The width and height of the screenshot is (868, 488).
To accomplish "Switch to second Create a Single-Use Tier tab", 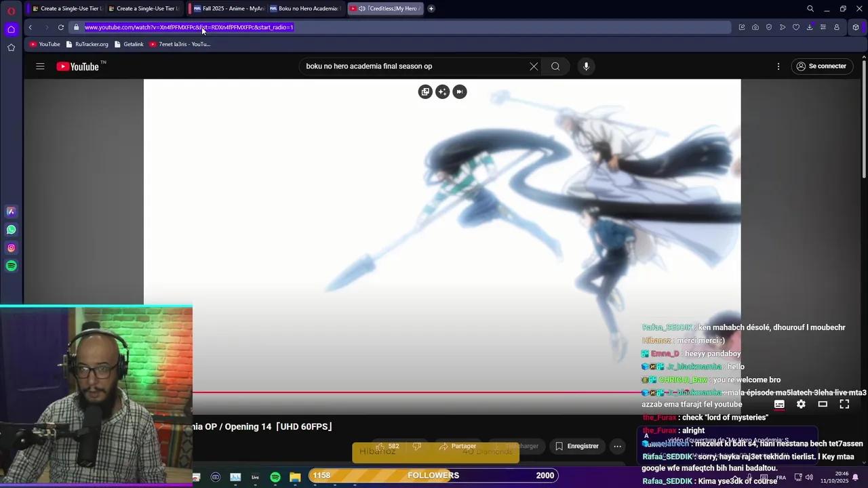I will pos(143,9).
